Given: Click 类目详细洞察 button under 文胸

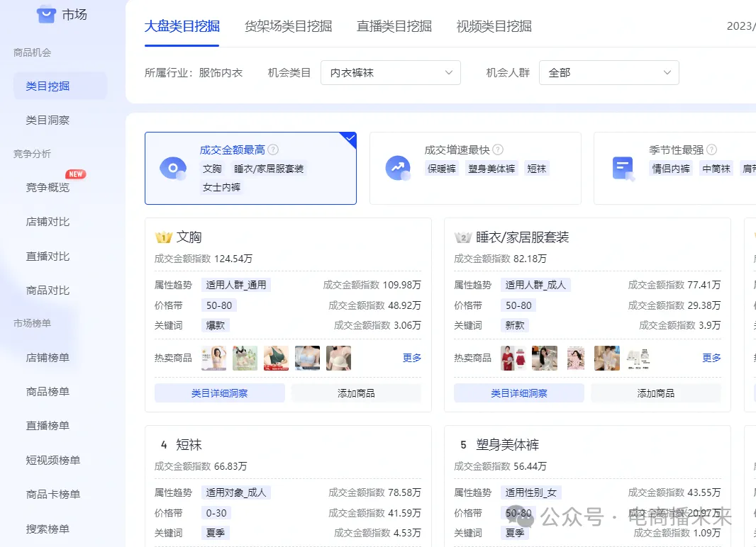Looking at the screenshot, I should (x=219, y=393).
